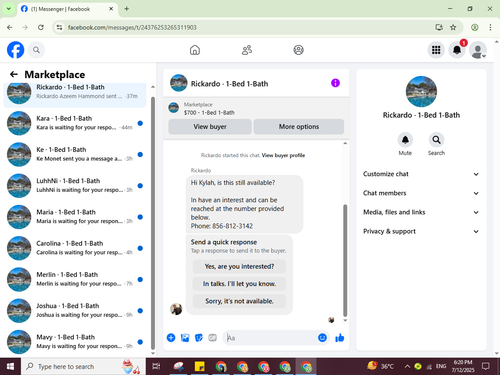Open the Chrome profile icon
The width and height of the screenshot is (500, 375).
point(475,27)
